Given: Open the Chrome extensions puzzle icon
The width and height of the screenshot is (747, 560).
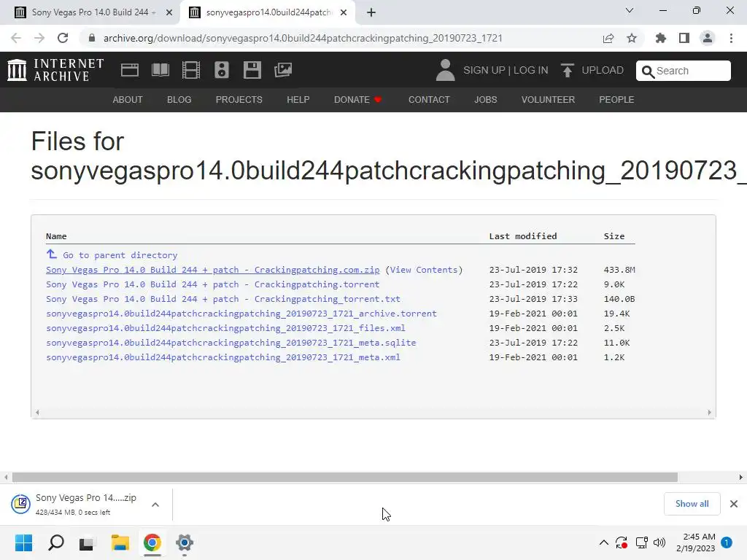Looking at the screenshot, I should 661,38.
